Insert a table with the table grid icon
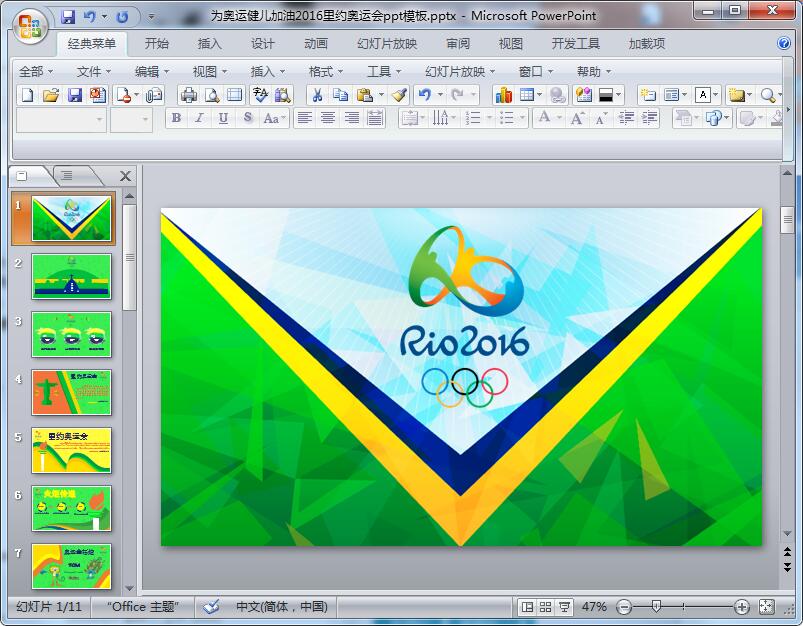 526,95
